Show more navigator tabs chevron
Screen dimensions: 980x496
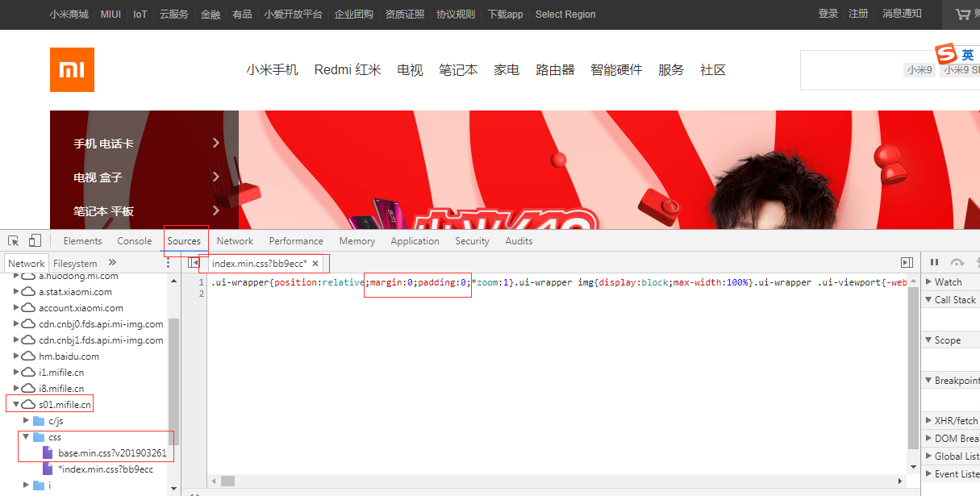pyautogui.click(x=112, y=262)
